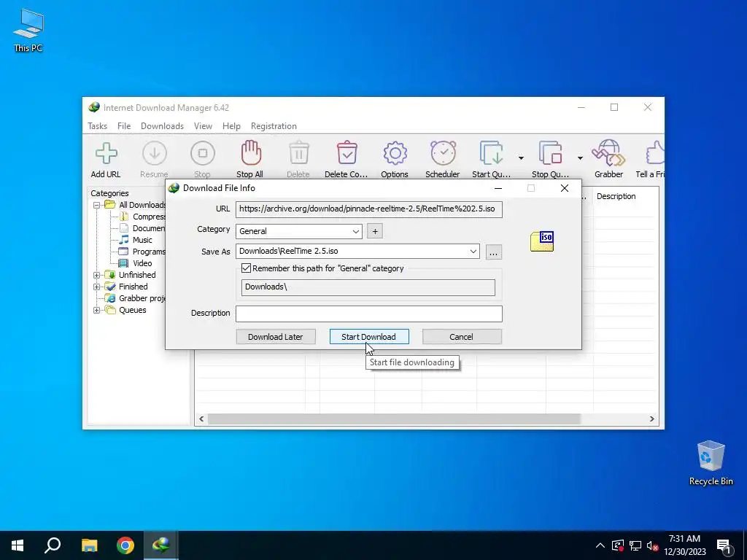
Task: Select the Music category
Action: click(x=142, y=240)
